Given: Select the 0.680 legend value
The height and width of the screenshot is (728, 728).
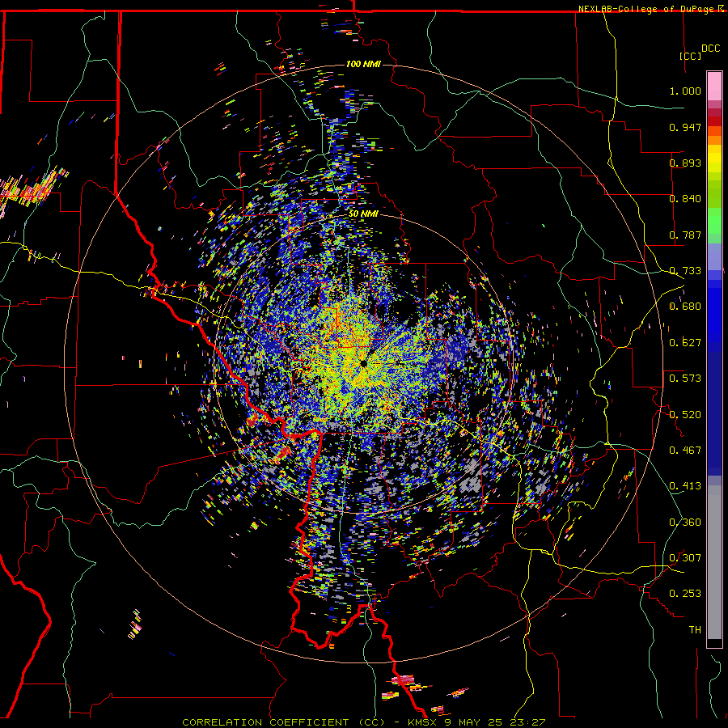Looking at the screenshot, I should tap(685, 307).
